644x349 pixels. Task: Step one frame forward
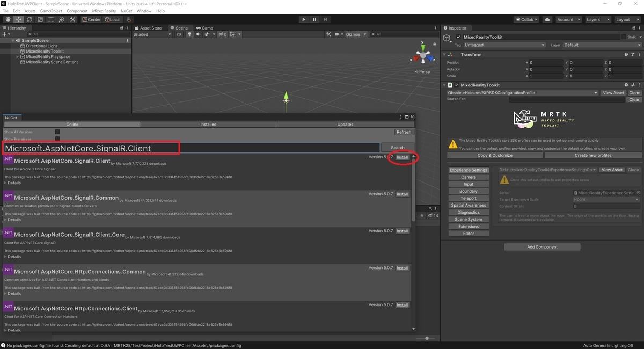coord(326,19)
